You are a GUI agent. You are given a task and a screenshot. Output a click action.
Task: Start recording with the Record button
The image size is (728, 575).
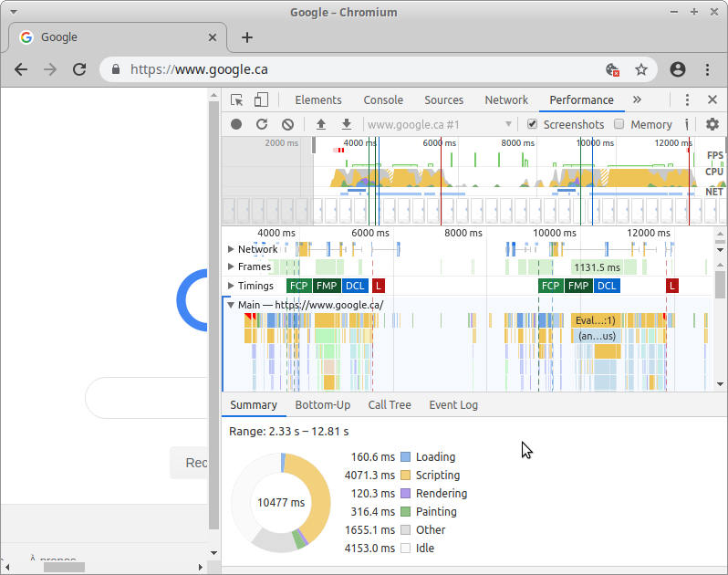tap(236, 124)
